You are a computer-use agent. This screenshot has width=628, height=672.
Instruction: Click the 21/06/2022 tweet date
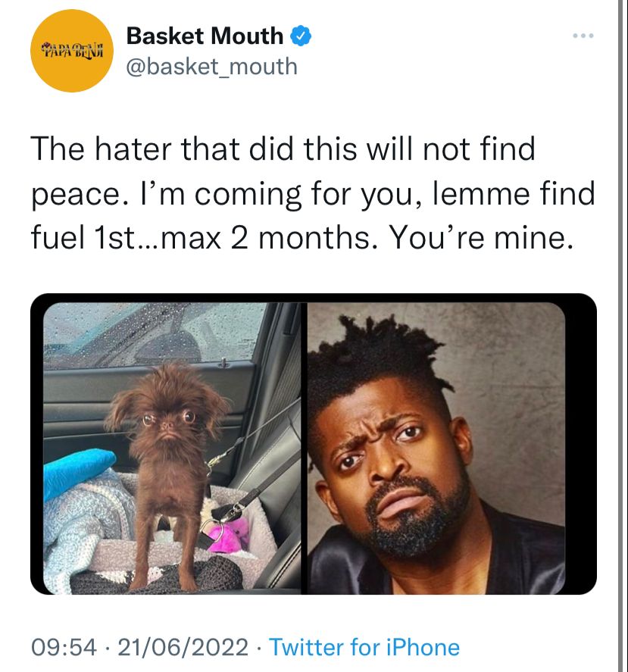[x=183, y=647]
